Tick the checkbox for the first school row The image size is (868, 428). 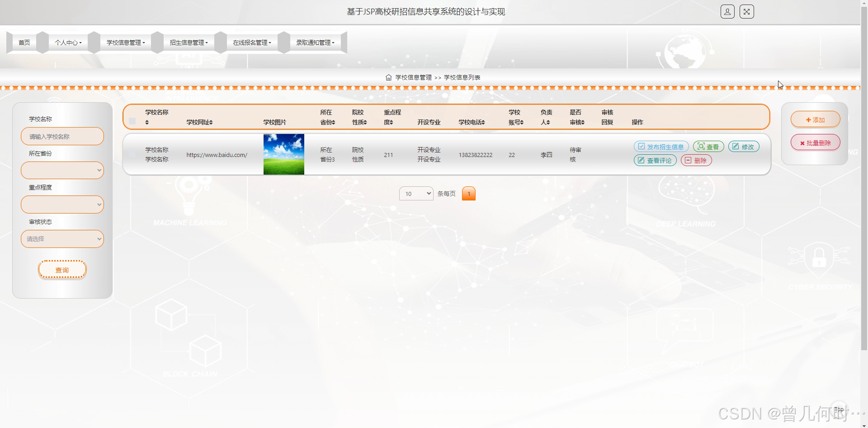132,154
